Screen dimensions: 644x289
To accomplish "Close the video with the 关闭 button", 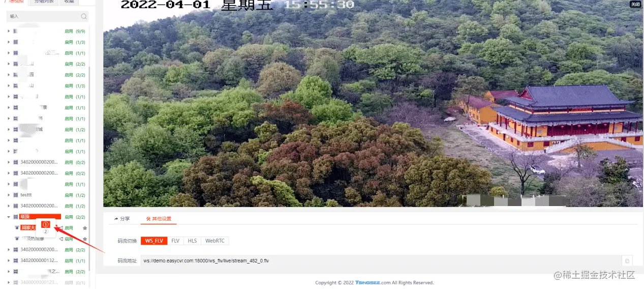I will 635,4.
